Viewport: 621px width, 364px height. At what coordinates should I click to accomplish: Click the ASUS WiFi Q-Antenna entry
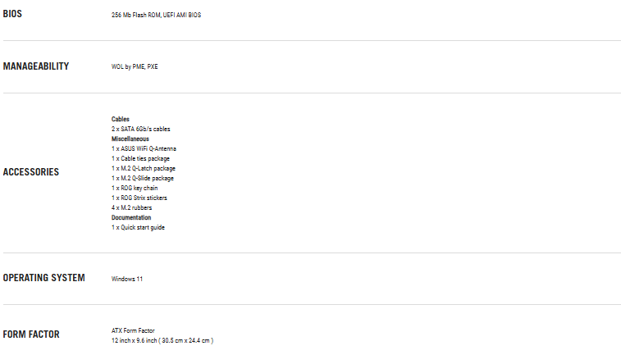pyautogui.click(x=144, y=148)
